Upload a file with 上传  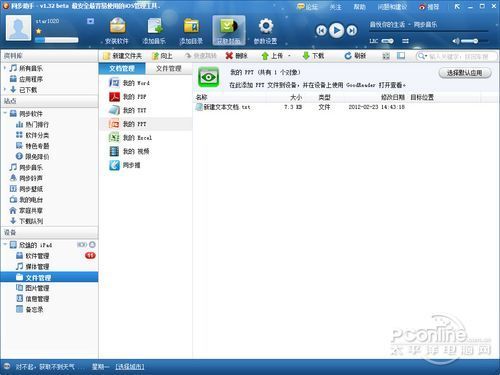pyautogui.click(x=272, y=56)
